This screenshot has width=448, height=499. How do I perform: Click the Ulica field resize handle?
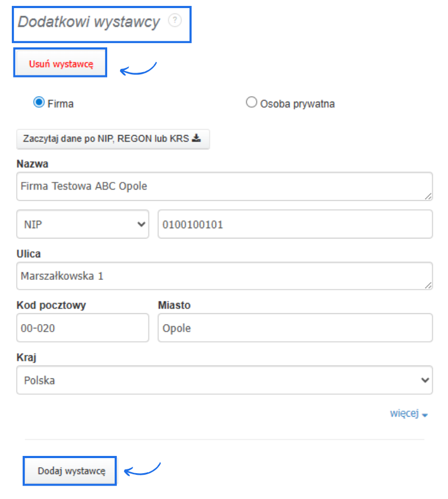point(429,286)
